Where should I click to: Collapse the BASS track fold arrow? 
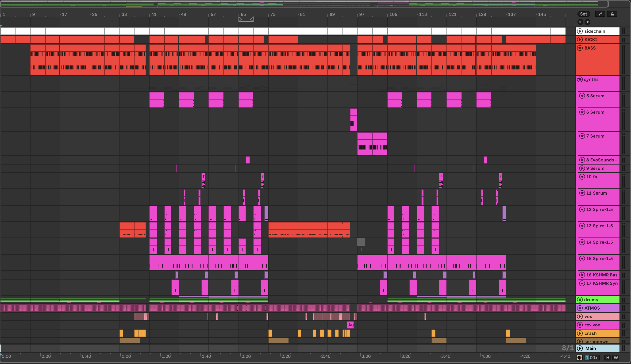click(580, 48)
